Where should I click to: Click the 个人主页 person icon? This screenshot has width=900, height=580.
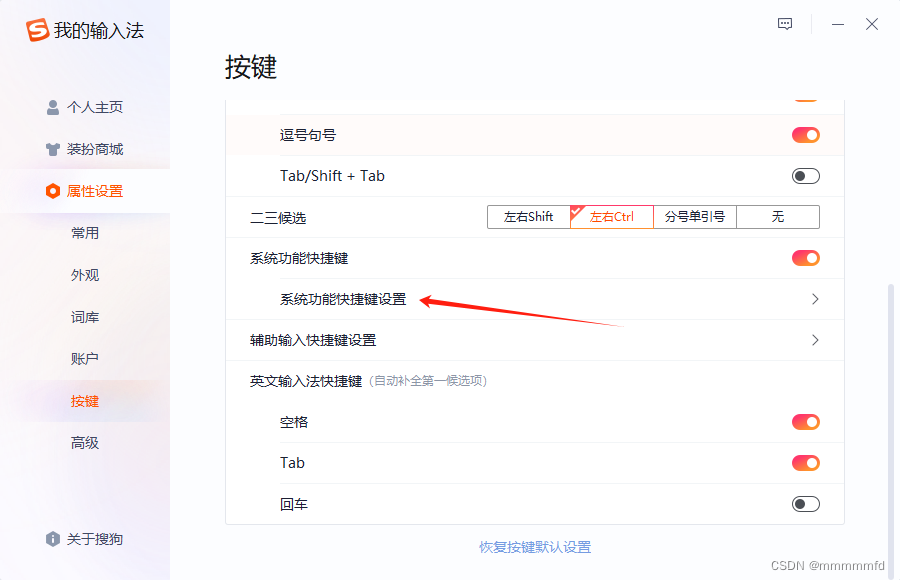point(53,107)
